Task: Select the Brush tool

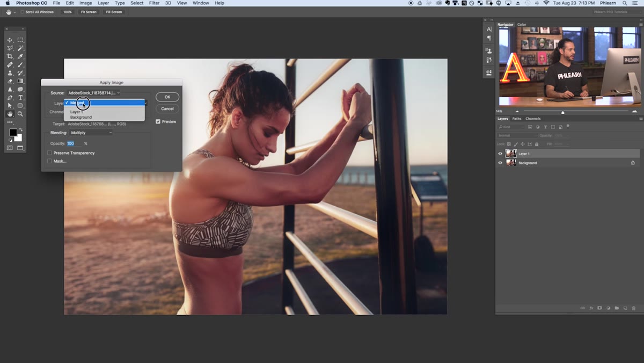Action: tap(20, 64)
